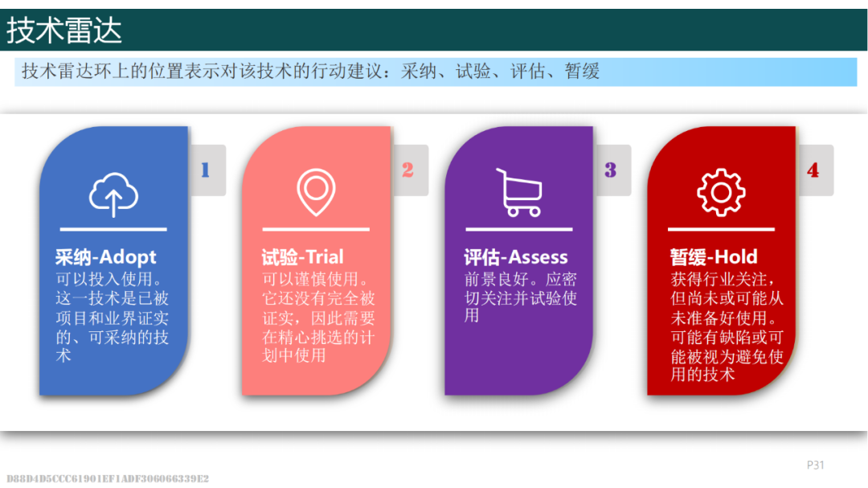Click the 技术雷达 slide title

64,31
